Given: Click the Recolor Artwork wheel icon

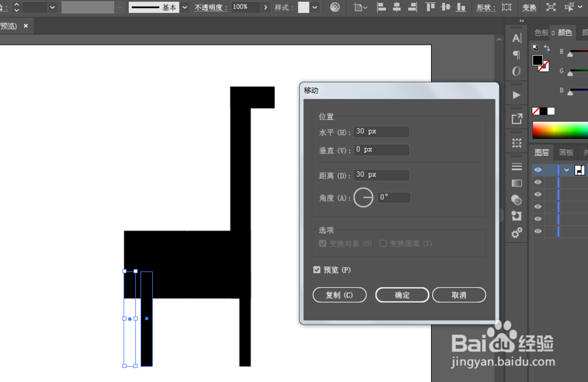Looking at the screenshot, I should 335,7.
